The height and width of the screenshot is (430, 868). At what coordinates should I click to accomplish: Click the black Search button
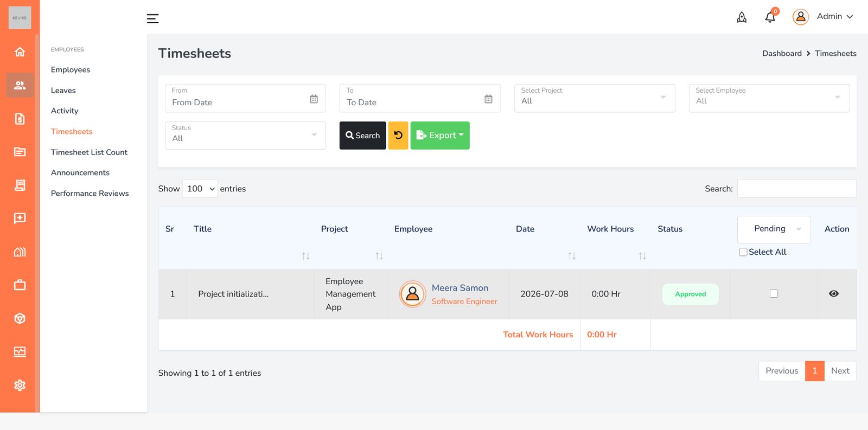point(362,136)
